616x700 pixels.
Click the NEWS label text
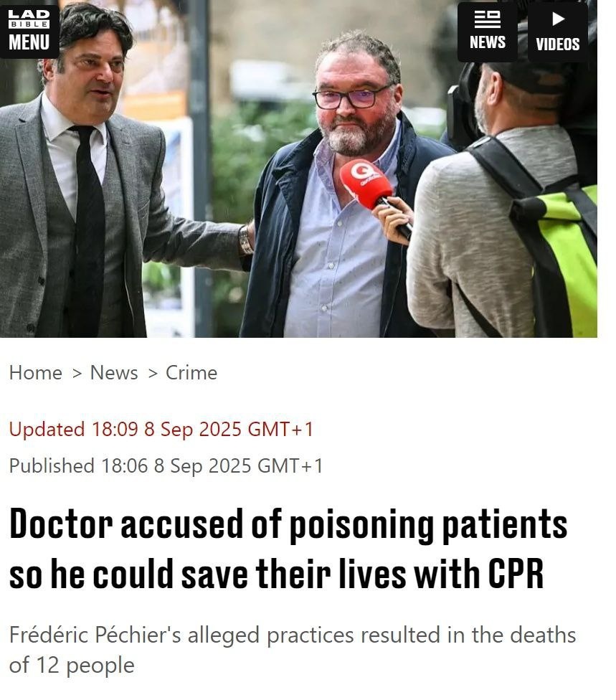pyautogui.click(x=488, y=42)
